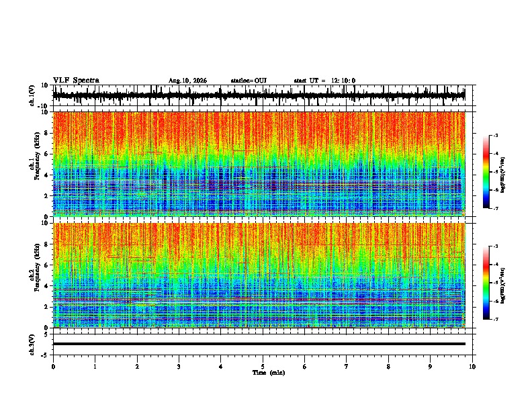
Task: Click time axis tick label "10"
Action: tap(472, 367)
